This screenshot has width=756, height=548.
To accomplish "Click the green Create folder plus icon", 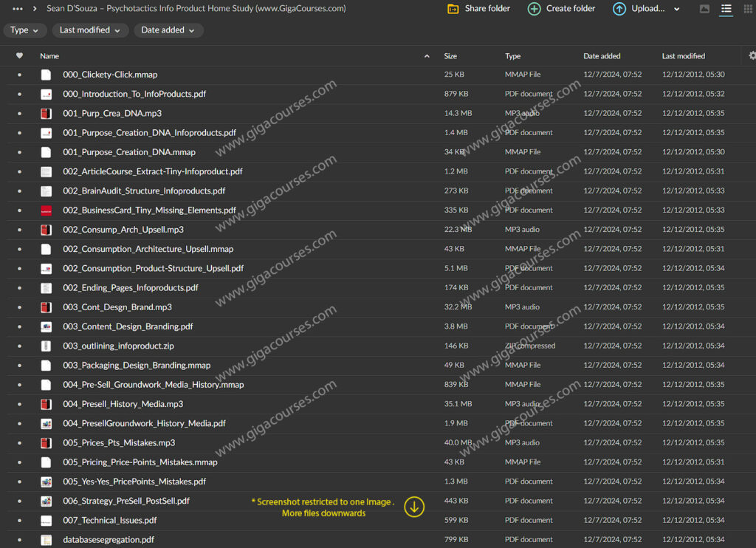I will pos(534,9).
